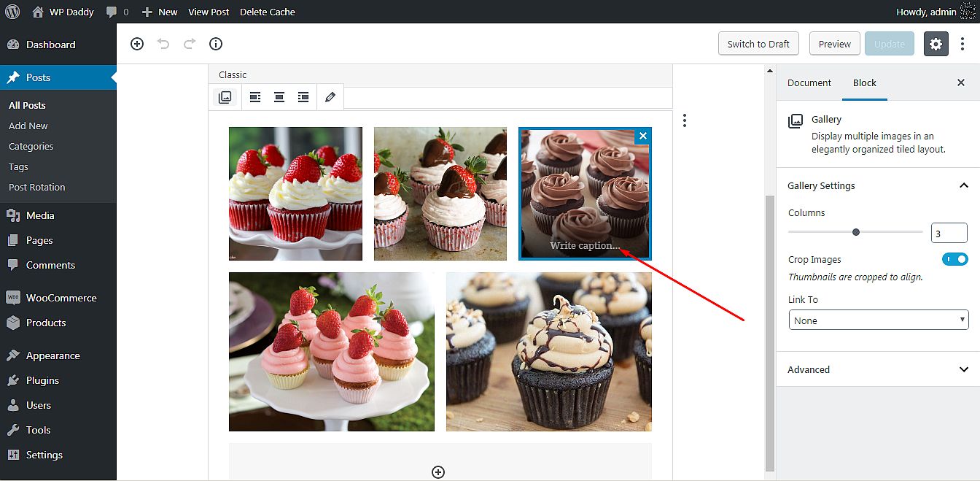Switch to the Document tab
This screenshot has width=980, height=481.
tap(809, 82)
